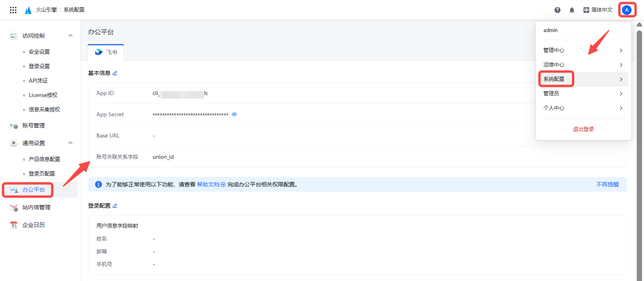The width and height of the screenshot is (644, 281).
Task: Open the help question mark icon
Action: pyautogui.click(x=557, y=10)
